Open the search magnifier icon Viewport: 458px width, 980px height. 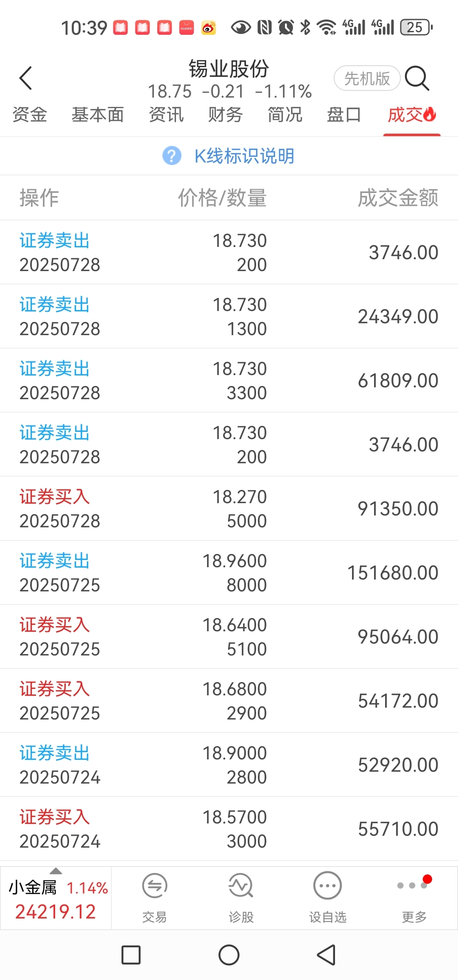[417, 78]
